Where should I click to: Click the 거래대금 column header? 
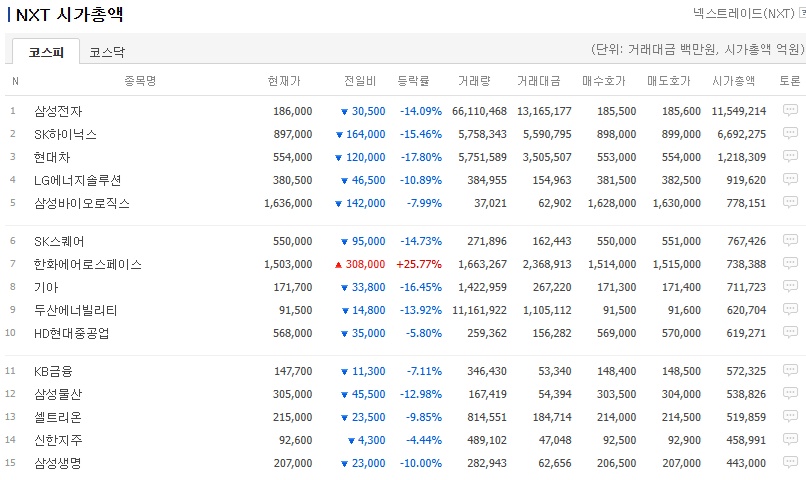[x=539, y=81]
